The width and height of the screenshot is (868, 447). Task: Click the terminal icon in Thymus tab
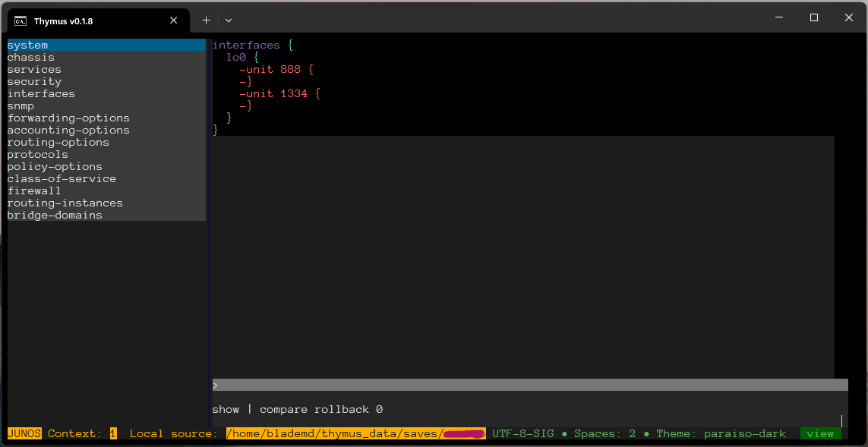coord(21,21)
